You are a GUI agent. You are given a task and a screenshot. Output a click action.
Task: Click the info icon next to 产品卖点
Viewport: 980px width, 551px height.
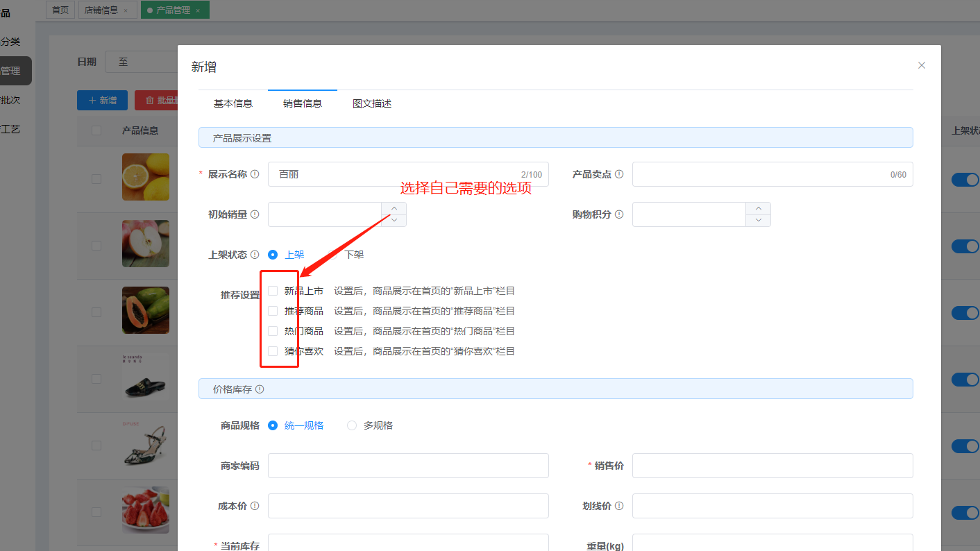coord(619,175)
